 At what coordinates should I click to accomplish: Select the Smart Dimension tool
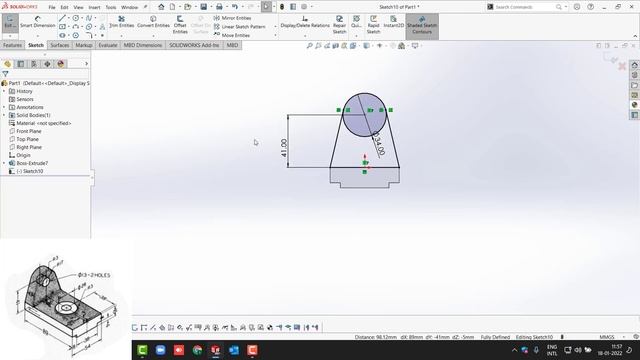tap(38, 22)
